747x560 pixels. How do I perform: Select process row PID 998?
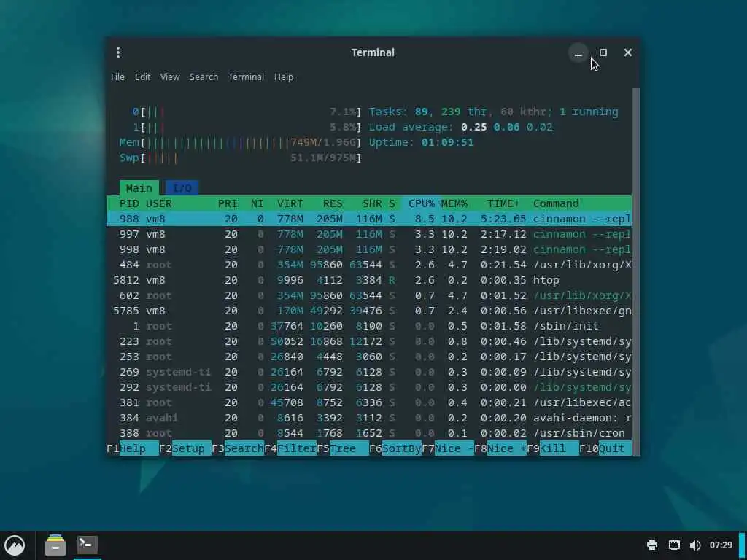pyautogui.click(x=369, y=249)
